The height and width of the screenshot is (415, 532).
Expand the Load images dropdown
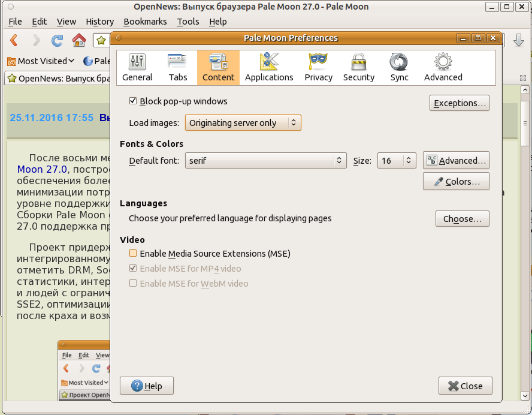[x=243, y=123]
